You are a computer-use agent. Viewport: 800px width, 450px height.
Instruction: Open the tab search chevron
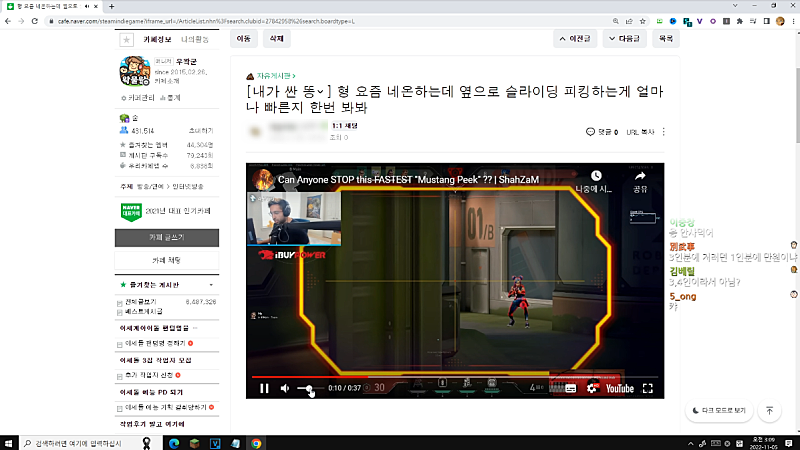click(x=735, y=6)
